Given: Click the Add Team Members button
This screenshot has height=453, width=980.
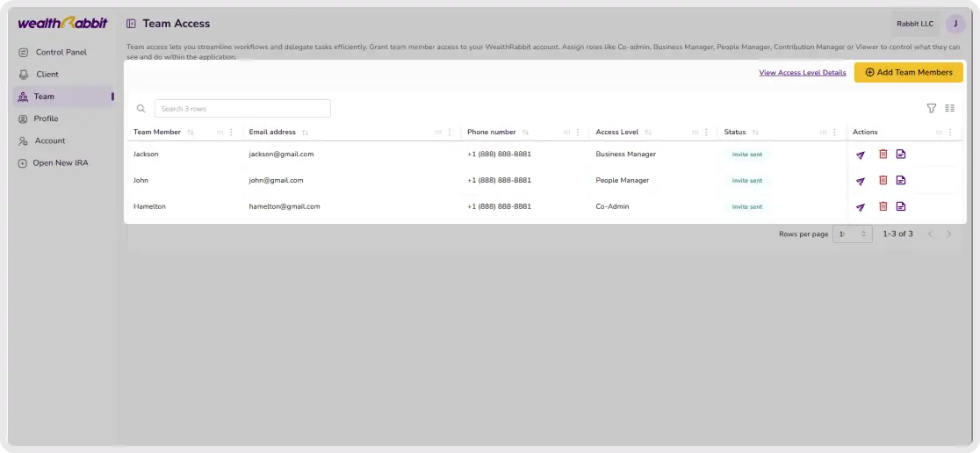Looking at the screenshot, I should pyautogui.click(x=908, y=73).
